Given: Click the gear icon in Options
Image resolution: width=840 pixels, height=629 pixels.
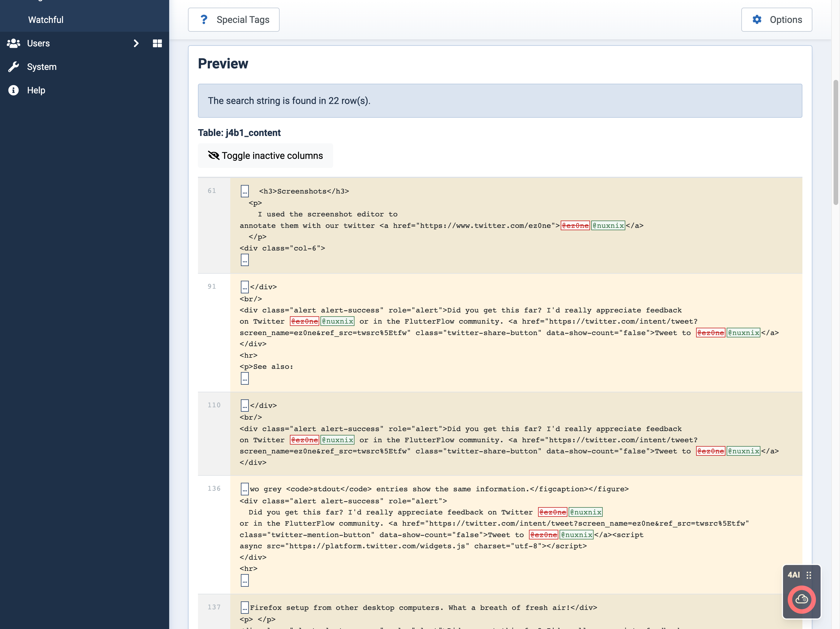Looking at the screenshot, I should 757,20.
